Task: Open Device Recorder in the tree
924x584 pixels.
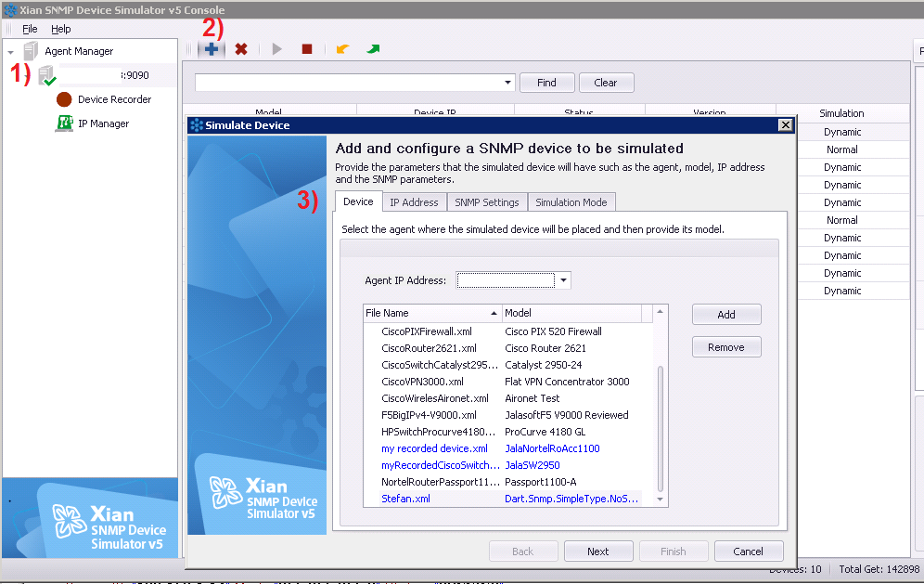Action: [114, 99]
